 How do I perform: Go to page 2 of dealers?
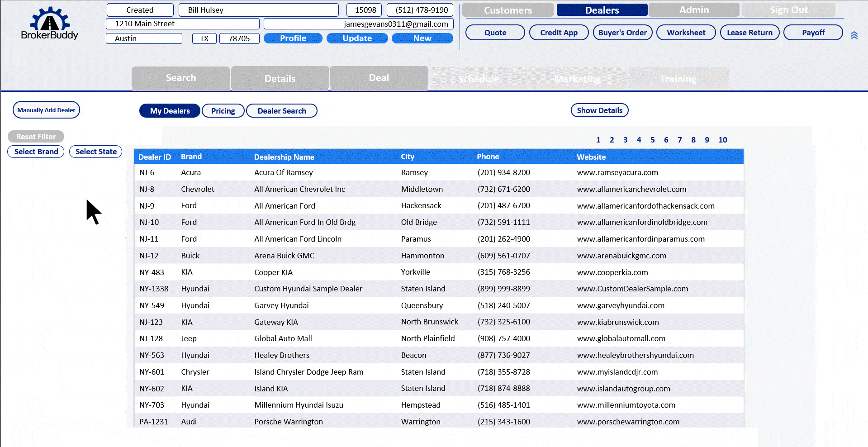point(612,140)
